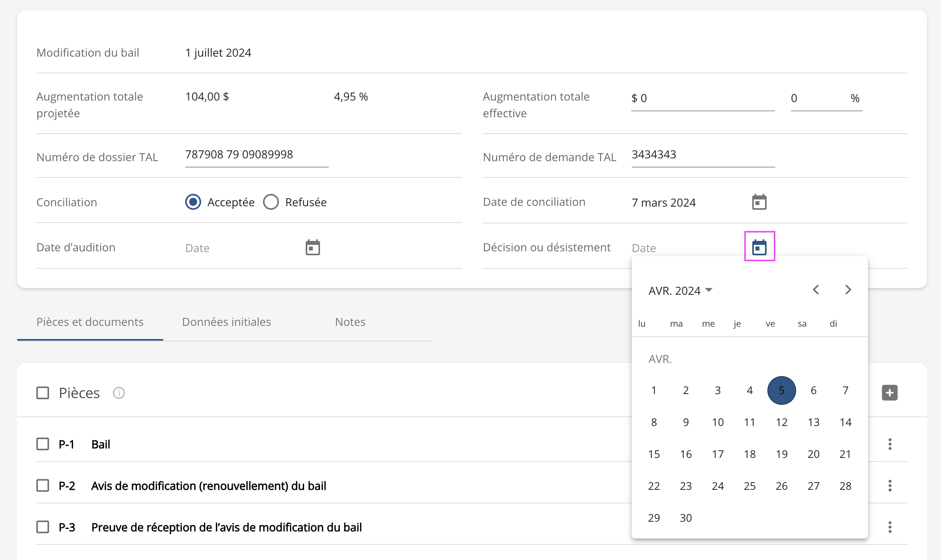Viewport: 941px width, 560px height.
Task: Open the Date de conciliation calendar picker
Action: click(759, 202)
